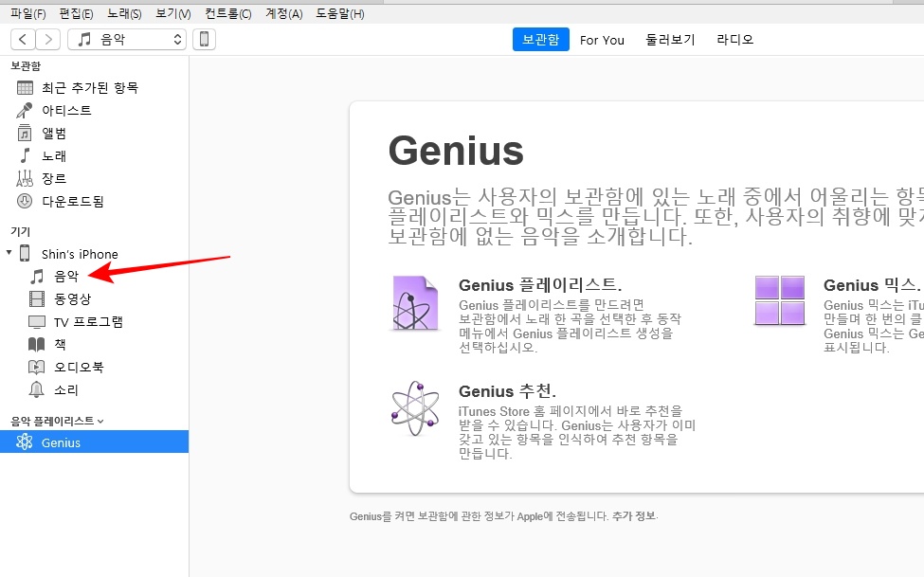Click the 장르 guitars icon
Viewport: 924px width, 577px height.
(24, 178)
